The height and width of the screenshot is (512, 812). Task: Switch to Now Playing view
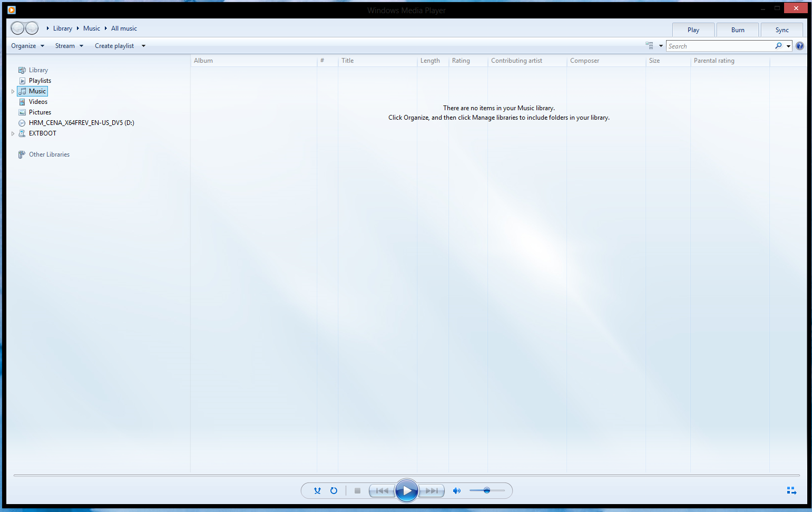(791, 490)
